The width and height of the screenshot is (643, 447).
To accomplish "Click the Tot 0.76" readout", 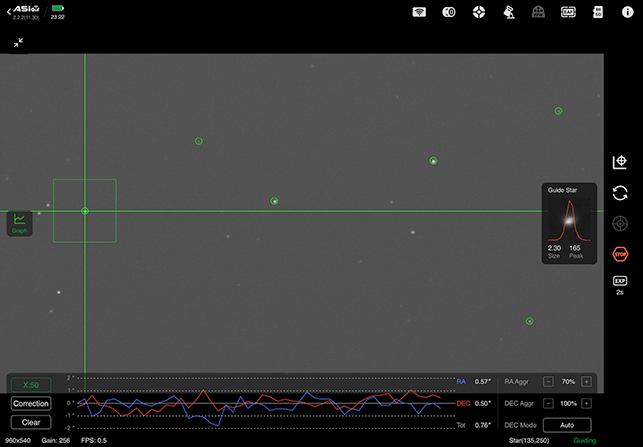I will [x=474, y=425].
